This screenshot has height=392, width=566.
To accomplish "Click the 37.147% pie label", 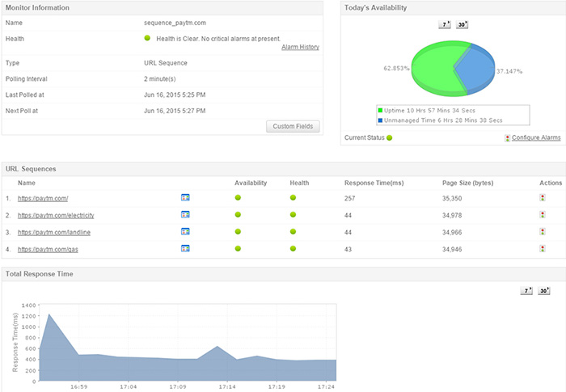I will 509,71.
